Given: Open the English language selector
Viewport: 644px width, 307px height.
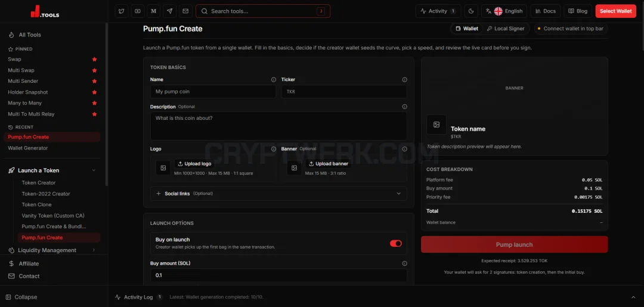Looking at the screenshot, I should (x=504, y=11).
